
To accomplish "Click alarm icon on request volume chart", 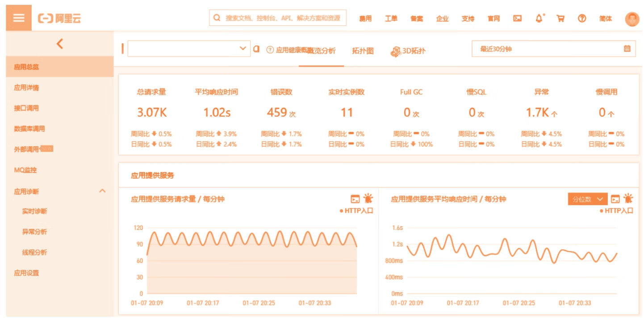I will (x=368, y=199).
